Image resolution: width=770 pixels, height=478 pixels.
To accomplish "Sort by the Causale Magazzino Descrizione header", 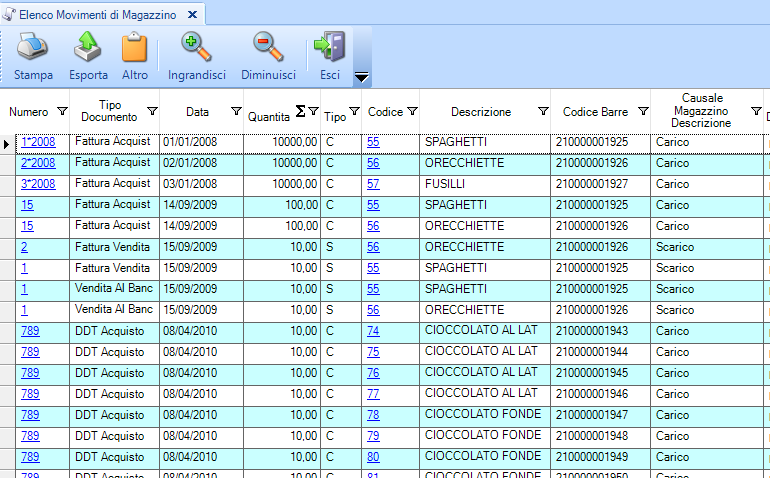I will point(700,110).
